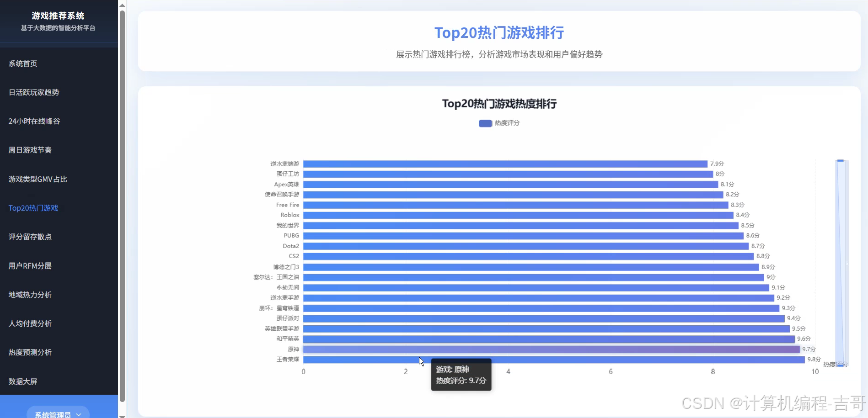The height and width of the screenshot is (418, 868).
Task: Click x-axis tick label 6
Action: (611, 372)
